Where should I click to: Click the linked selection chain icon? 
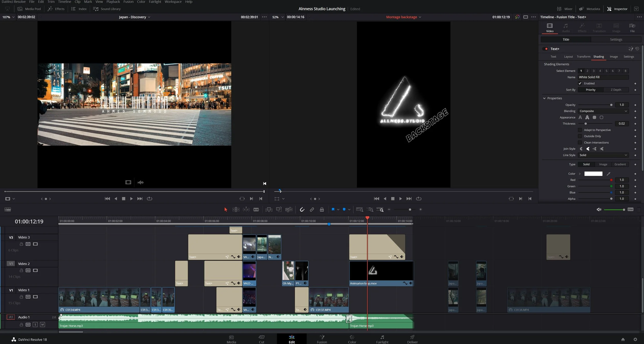(312, 209)
